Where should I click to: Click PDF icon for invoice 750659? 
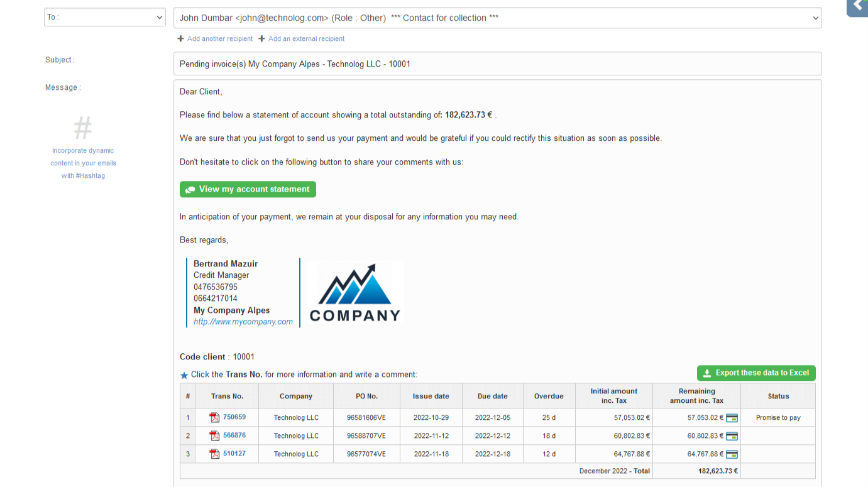[214, 418]
